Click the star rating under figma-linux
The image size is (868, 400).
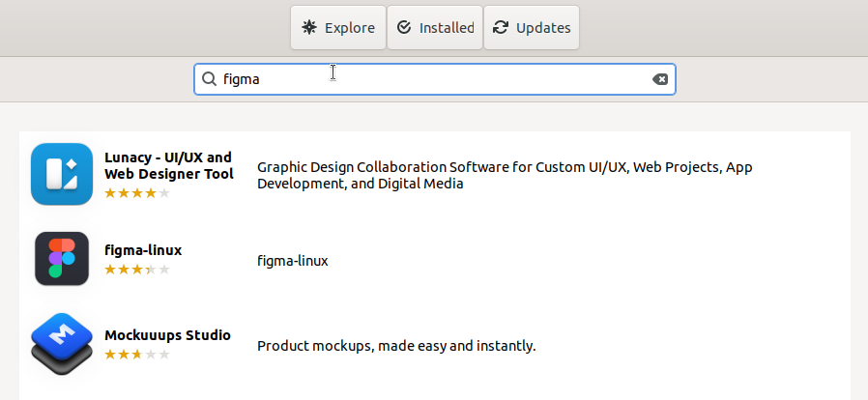coord(136,270)
